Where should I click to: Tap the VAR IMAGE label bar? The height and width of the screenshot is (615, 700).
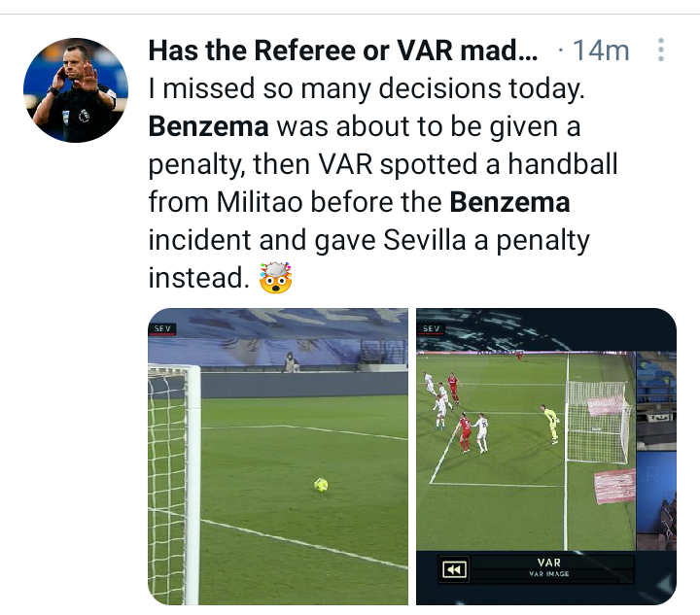pyautogui.click(x=549, y=568)
